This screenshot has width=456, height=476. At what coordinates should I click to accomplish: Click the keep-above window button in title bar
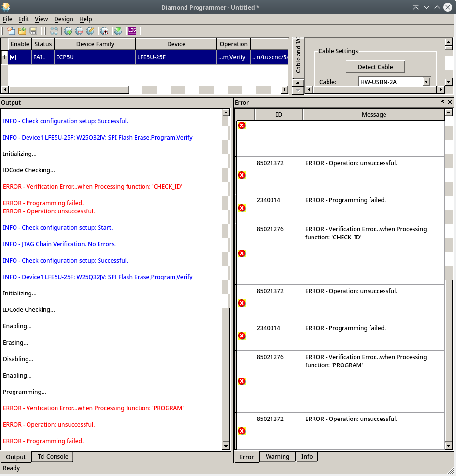pos(415,7)
